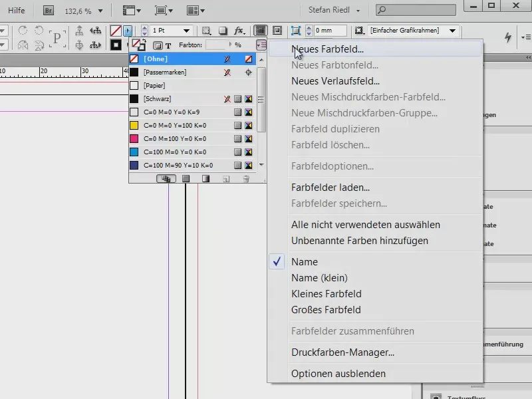Choose Alle nicht verwendeten auswählen
This screenshot has height=399, width=532.
click(375, 224)
